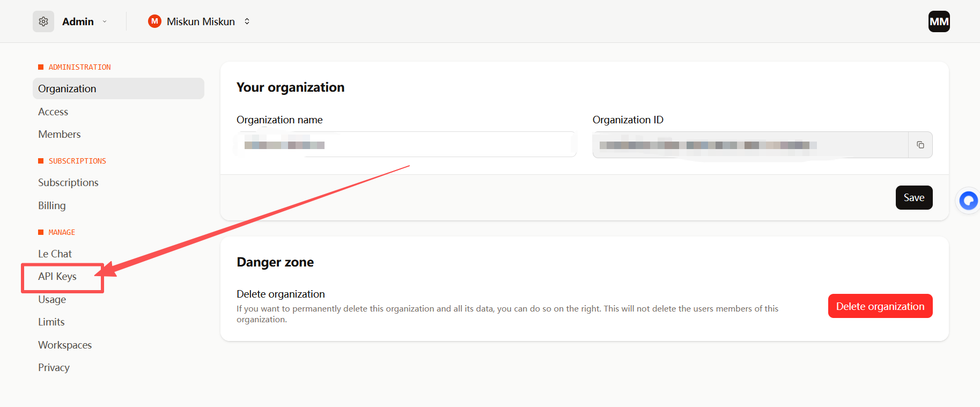980x407 pixels.
Task: Select Organization in the sidebar
Action: 119,88
